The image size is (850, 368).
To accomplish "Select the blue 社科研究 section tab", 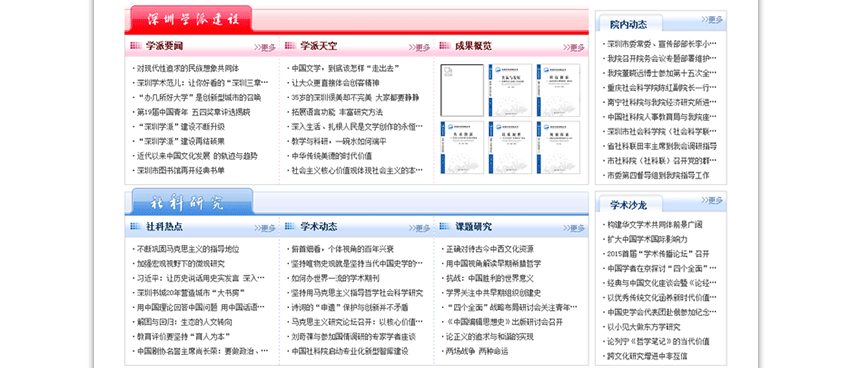I will click(x=191, y=201).
